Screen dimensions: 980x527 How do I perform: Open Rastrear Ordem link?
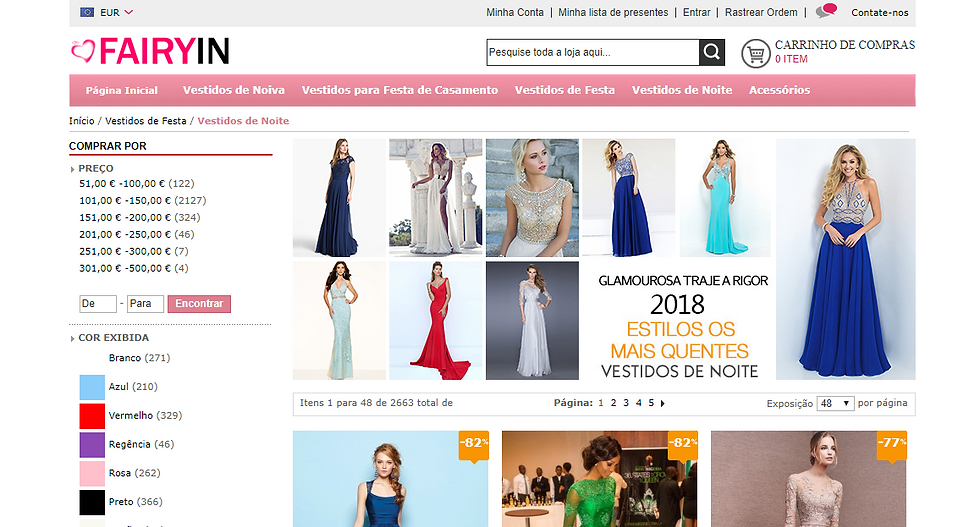point(761,13)
